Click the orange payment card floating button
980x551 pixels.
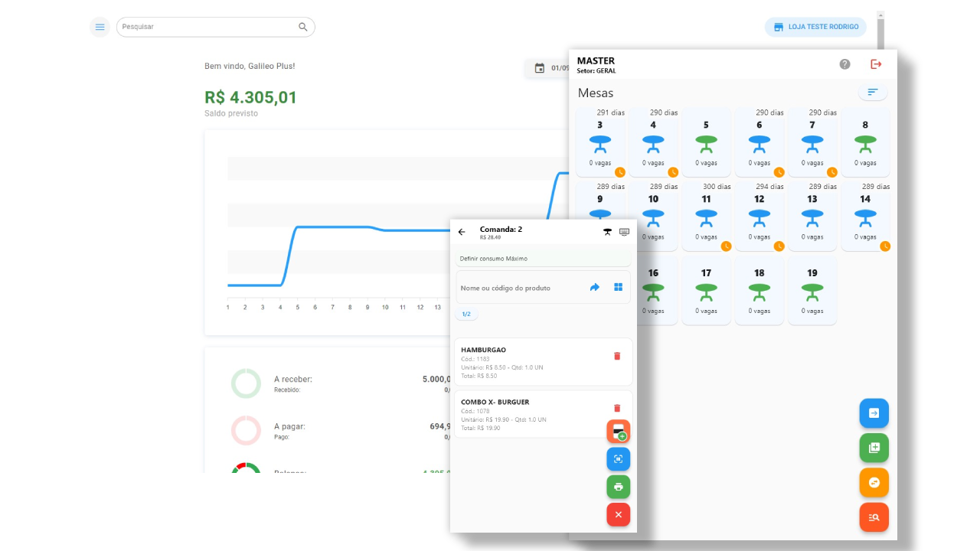coord(619,432)
